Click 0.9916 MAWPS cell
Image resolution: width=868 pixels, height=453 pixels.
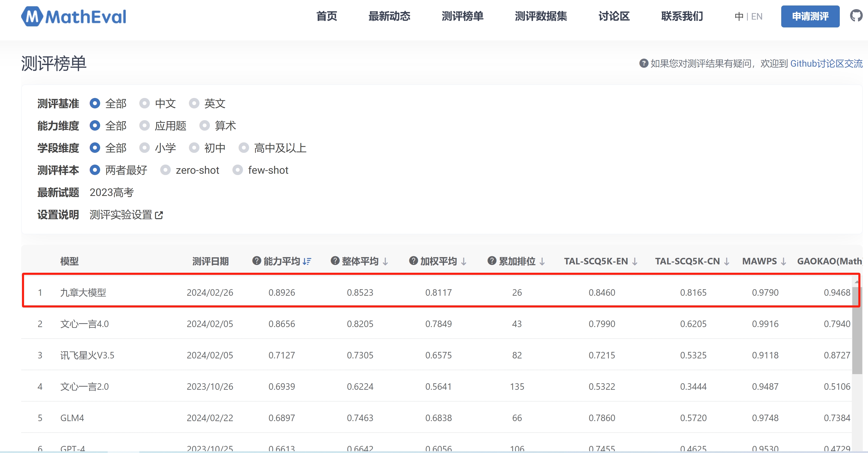(x=765, y=324)
